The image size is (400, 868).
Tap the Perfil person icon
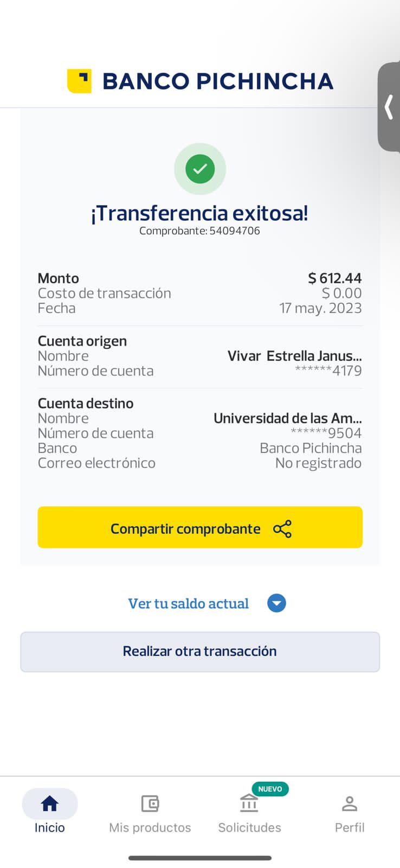coord(350,803)
